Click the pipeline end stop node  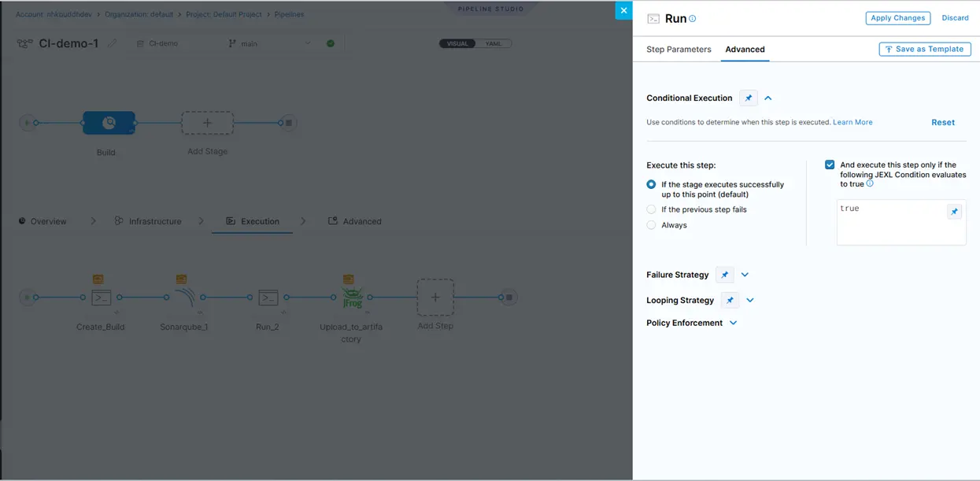click(289, 123)
